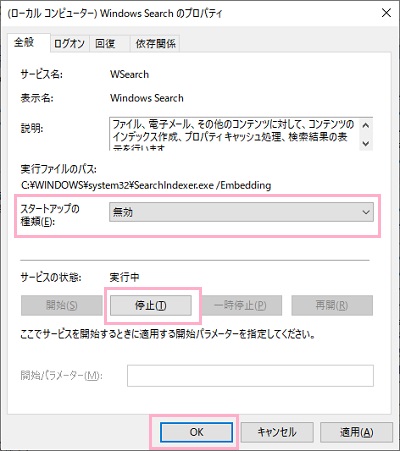Click the greyed 開始(S) button
The width and height of the screenshot is (400, 451).
coord(62,305)
